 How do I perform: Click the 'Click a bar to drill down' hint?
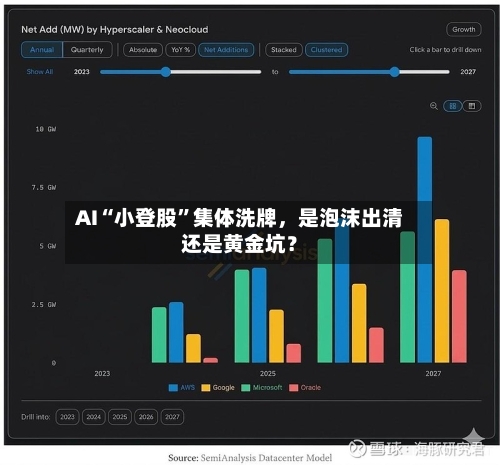445,50
